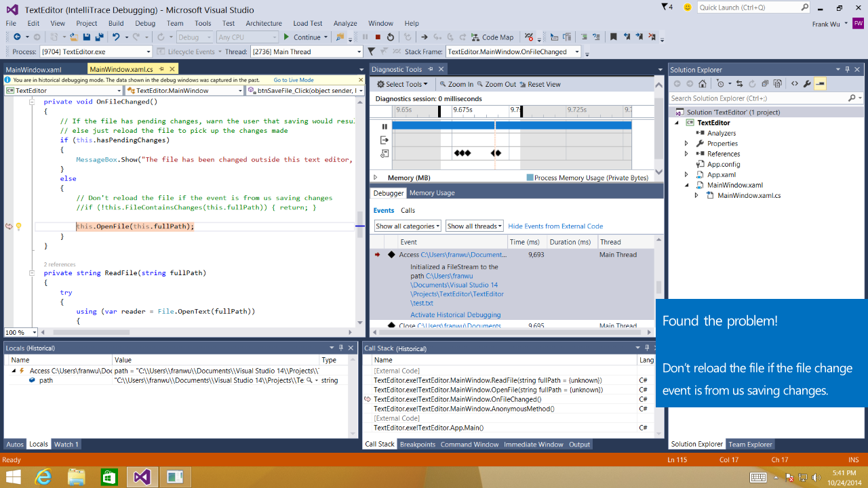Click the Zoom In icon in Diagnostic Tools
The height and width of the screenshot is (488, 868).
[x=456, y=84]
